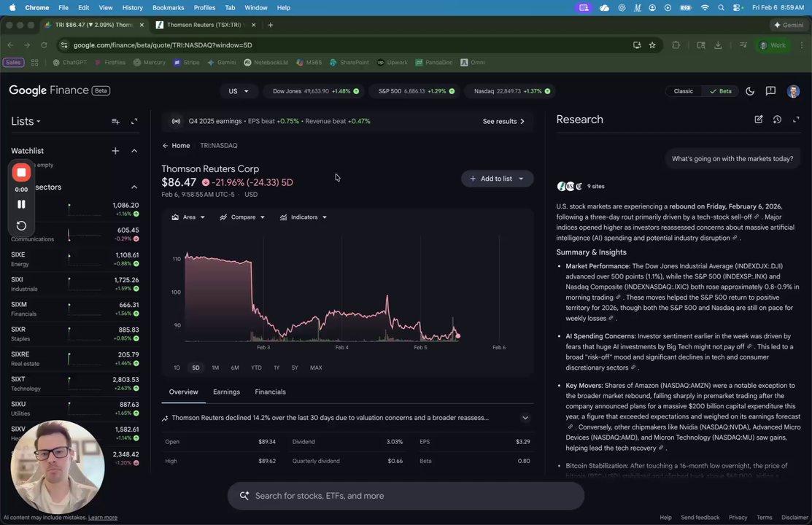Click See results for Q4 earnings

click(x=503, y=121)
